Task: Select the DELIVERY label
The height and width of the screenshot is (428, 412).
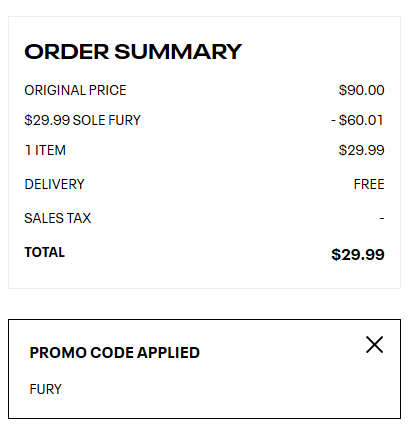Action: [x=54, y=184]
